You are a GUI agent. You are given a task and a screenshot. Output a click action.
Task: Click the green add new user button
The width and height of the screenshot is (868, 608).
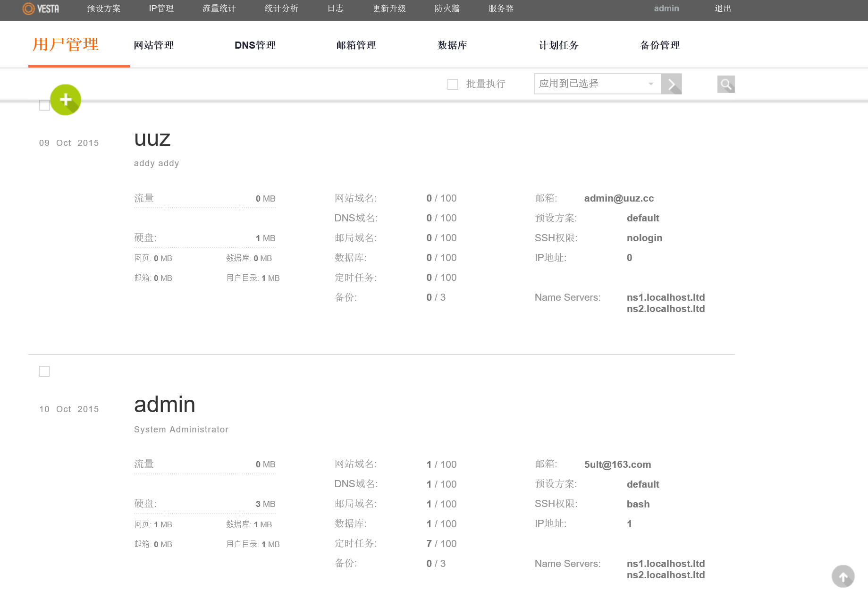(66, 100)
